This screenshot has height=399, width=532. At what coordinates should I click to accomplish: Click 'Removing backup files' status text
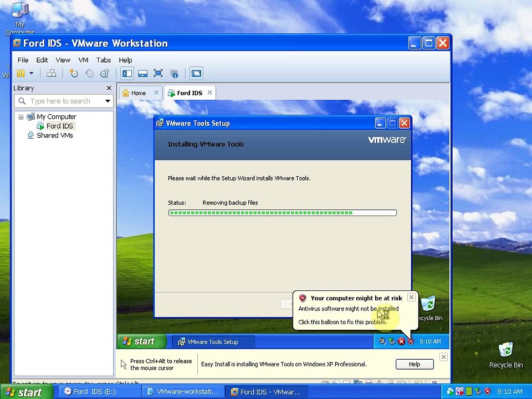(x=230, y=203)
